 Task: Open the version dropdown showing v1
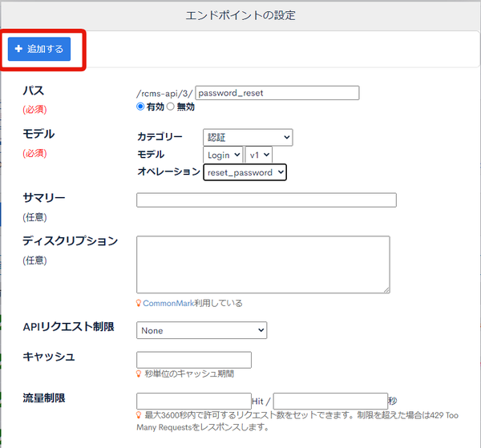coord(259,155)
